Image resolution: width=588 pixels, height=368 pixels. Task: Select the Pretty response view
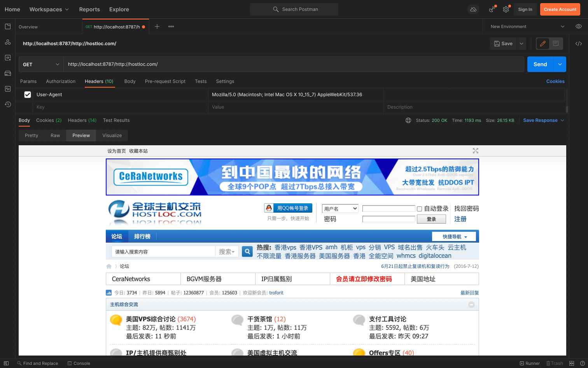pos(31,136)
